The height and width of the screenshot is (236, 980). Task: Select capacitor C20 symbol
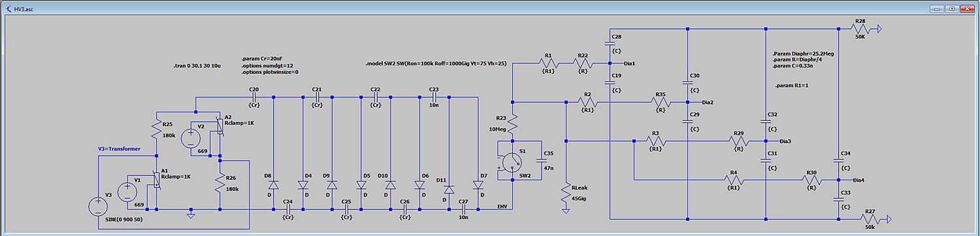coord(253,97)
